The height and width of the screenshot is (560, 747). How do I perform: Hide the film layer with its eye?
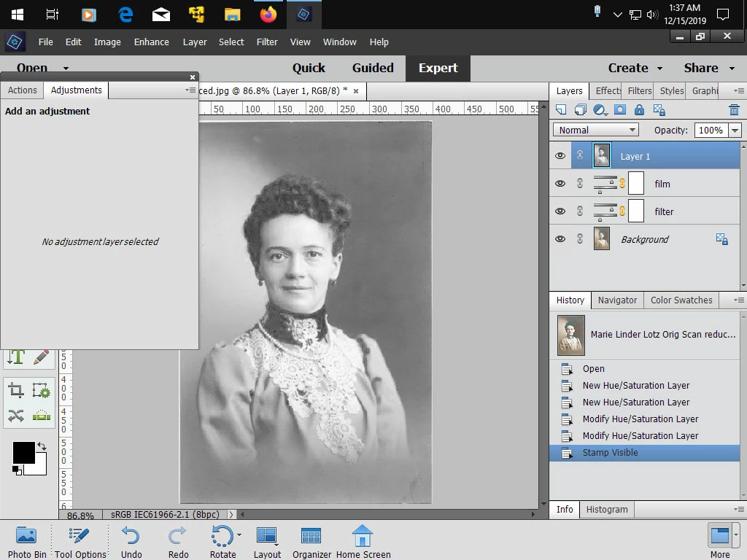[x=560, y=183]
